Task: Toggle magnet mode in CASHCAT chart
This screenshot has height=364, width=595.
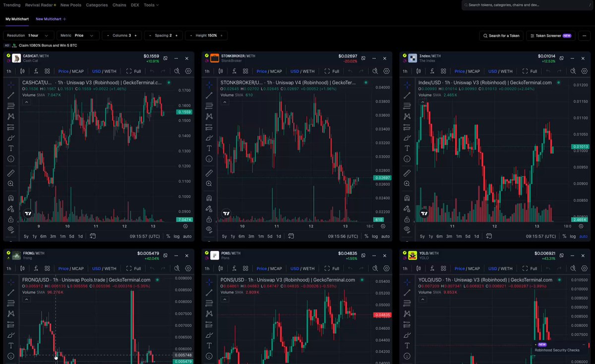Action: (x=11, y=198)
